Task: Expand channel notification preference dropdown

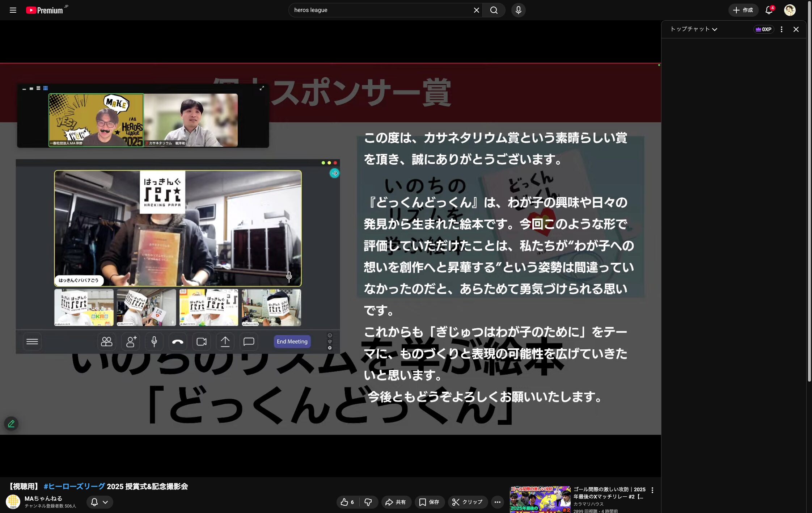Action: 100,502
